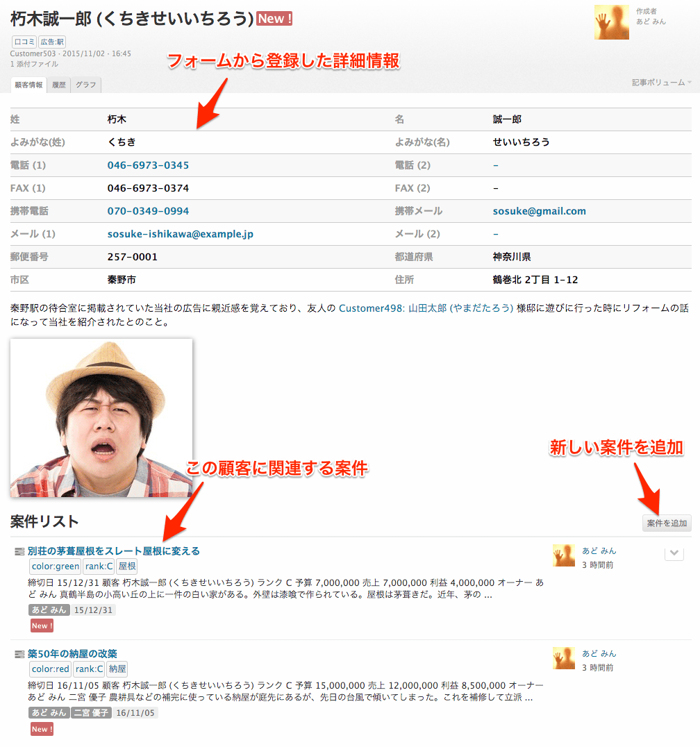Click the rank:C tag of first case

(99, 566)
